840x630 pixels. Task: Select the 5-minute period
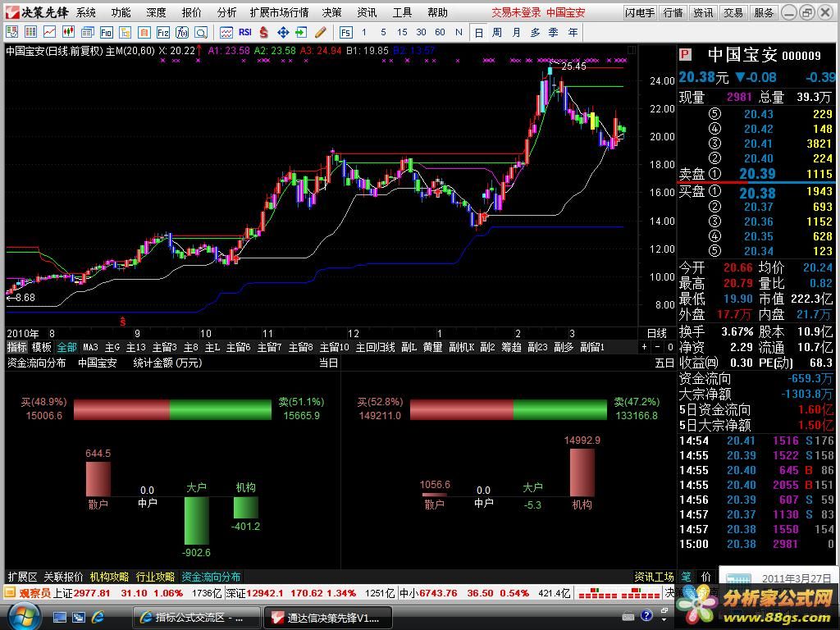click(383, 33)
